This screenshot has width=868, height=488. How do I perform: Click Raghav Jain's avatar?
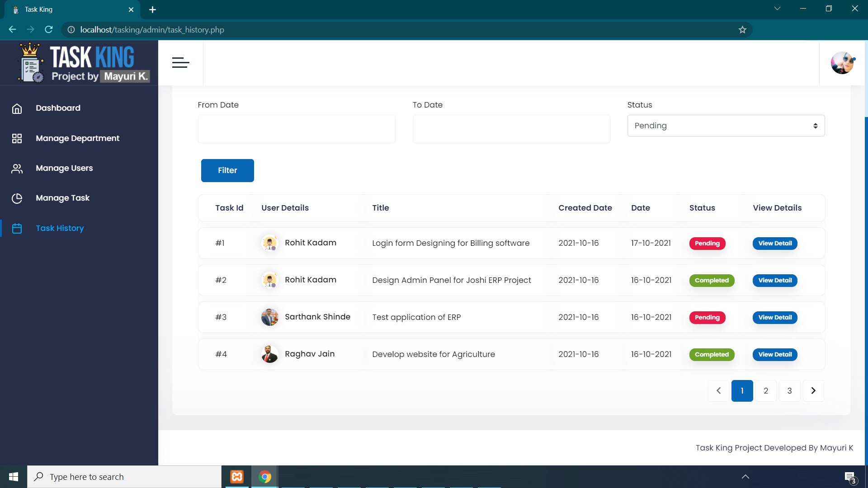pyautogui.click(x=270, y=354)
